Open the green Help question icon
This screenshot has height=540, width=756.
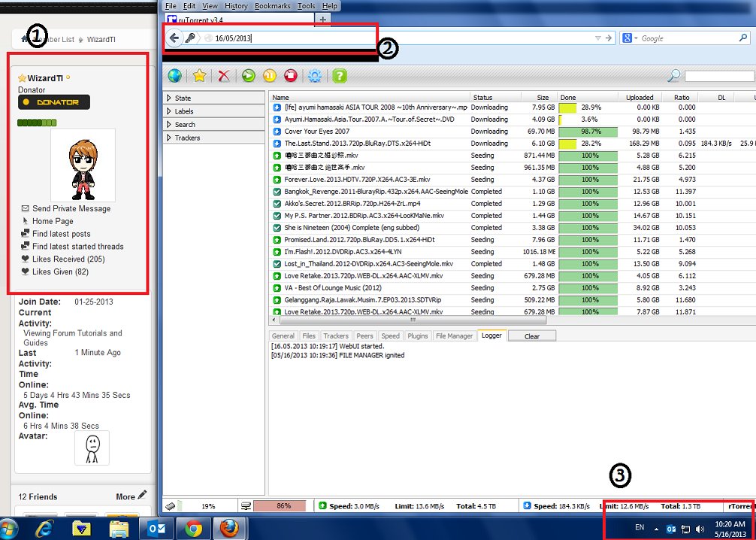click(x=340, y=75)
